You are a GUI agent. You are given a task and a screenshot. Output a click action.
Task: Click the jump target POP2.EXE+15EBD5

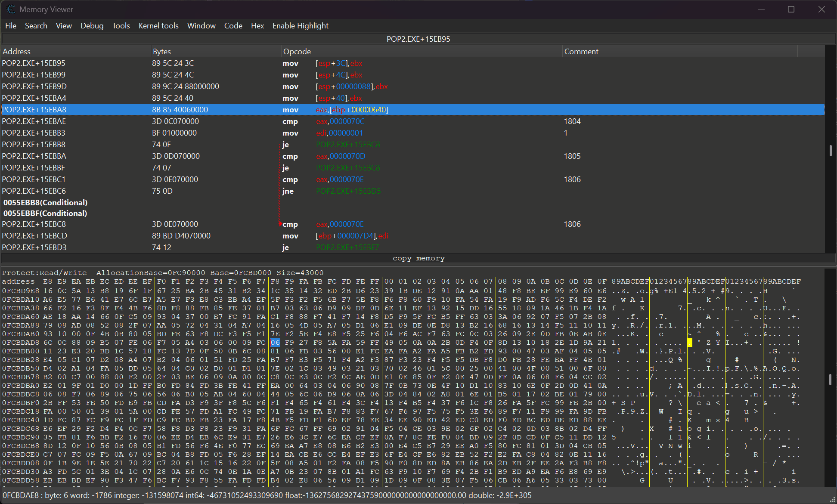point(348,191)
